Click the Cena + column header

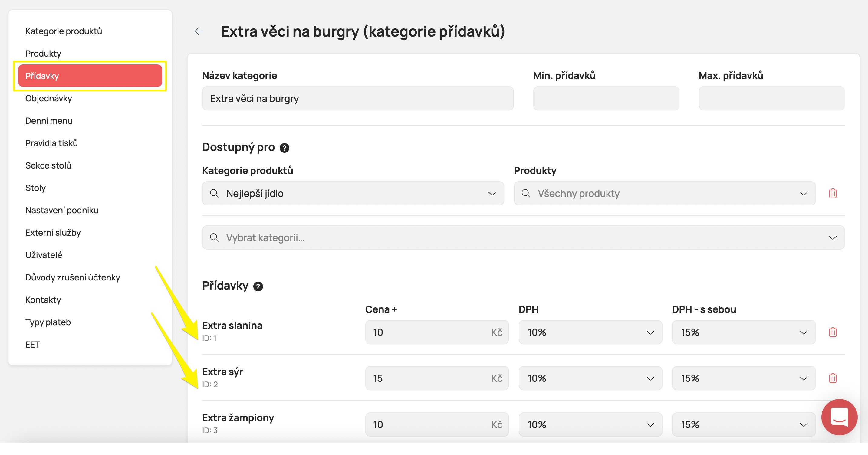tap(381, 309)
